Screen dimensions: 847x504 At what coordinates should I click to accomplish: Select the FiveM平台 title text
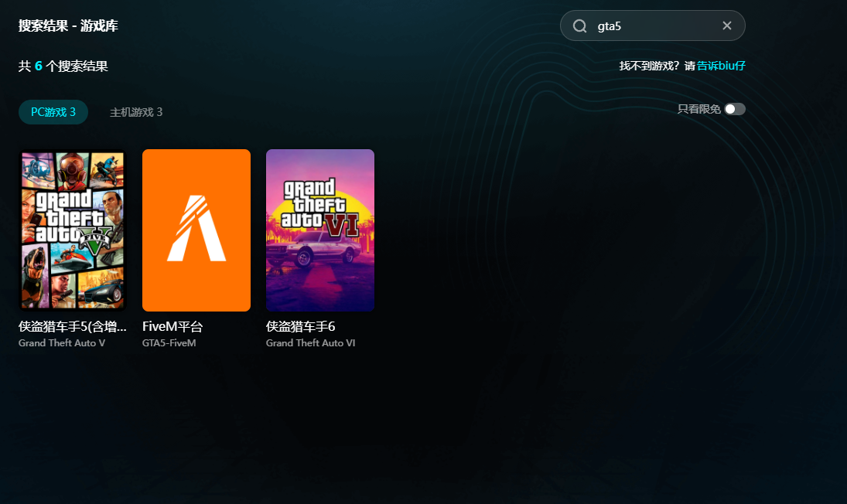point(172,326)
